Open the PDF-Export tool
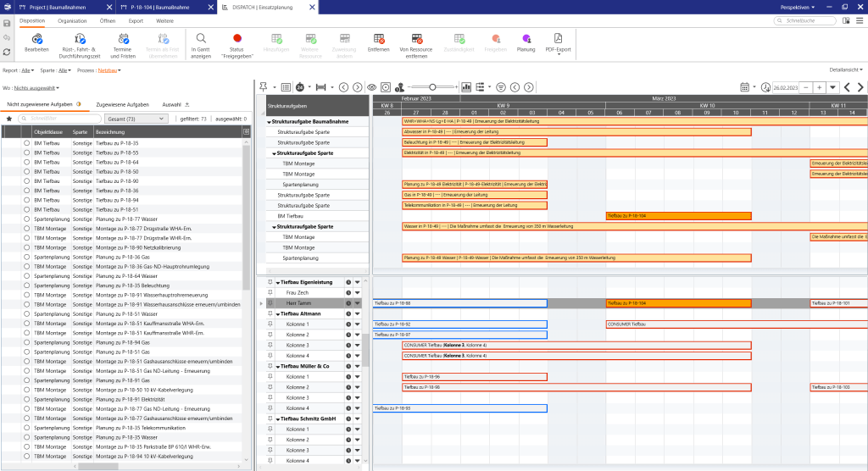Image resolution: width=868 pixels, height=471 pixels. coord(559,39)
